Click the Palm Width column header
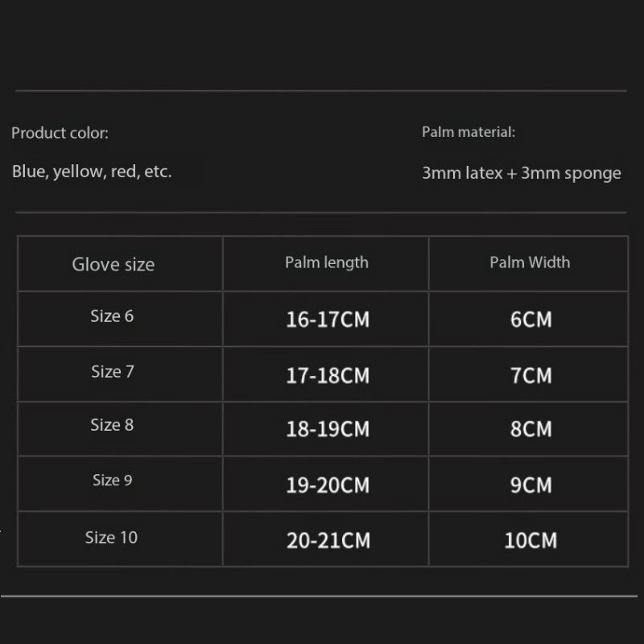The image size is (644, 644). pos(530,262)
